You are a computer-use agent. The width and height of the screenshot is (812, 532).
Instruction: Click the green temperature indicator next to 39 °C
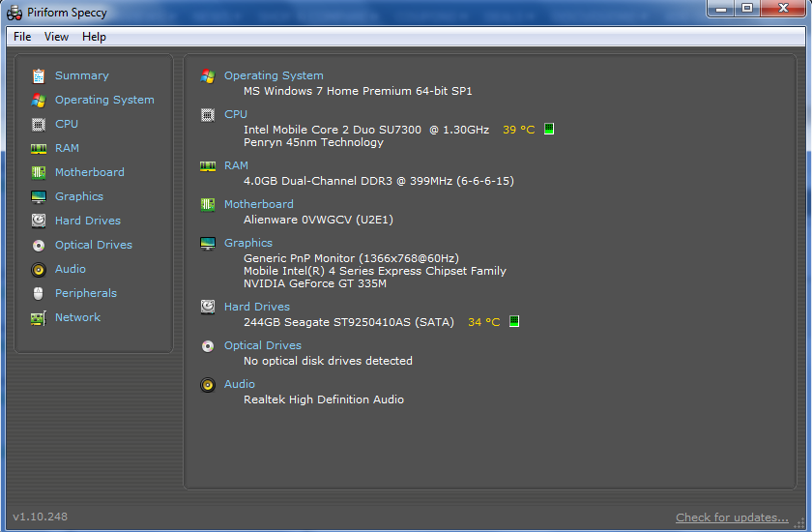coord(549,129)
